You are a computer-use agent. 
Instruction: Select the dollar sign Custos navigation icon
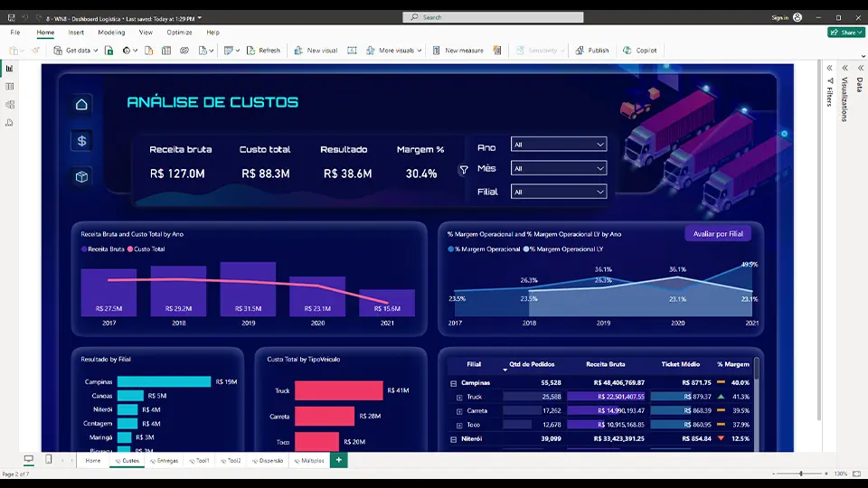[81, 141]
